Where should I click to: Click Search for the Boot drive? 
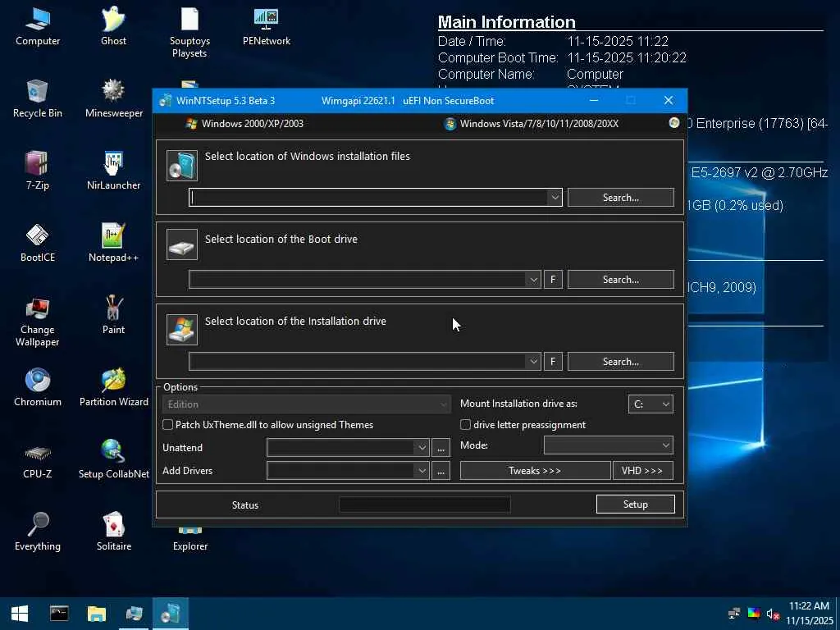(620, 280)
